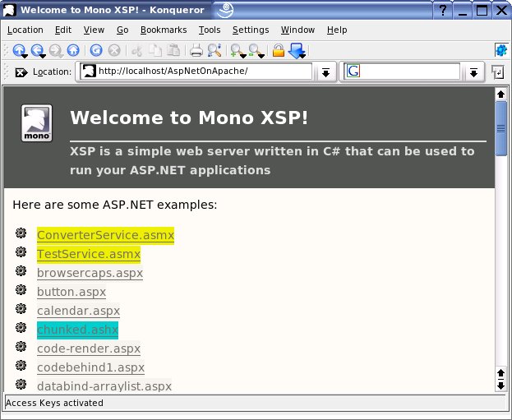Open the Settings menu

click(251, 30)
